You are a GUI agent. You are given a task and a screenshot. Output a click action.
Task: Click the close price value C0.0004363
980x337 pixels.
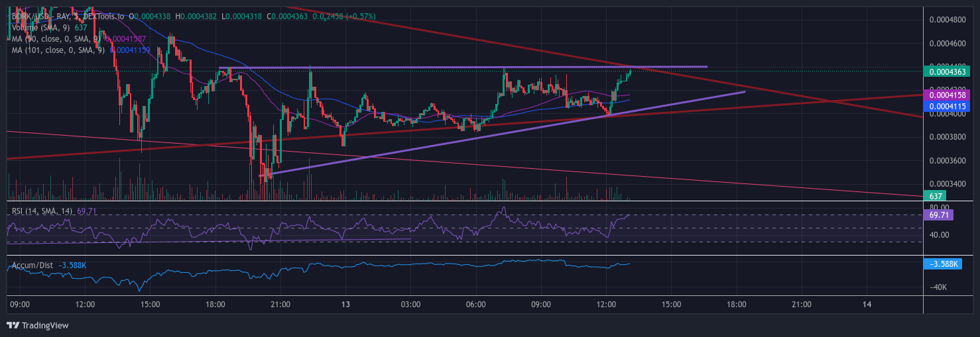click(287, 15)
